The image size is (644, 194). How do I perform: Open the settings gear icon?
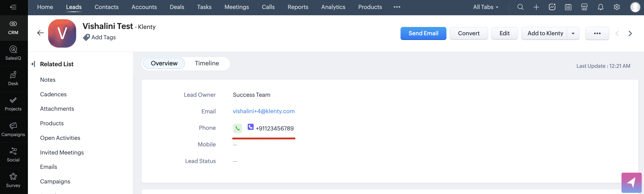pyautogui.click(x=617, y=7)
